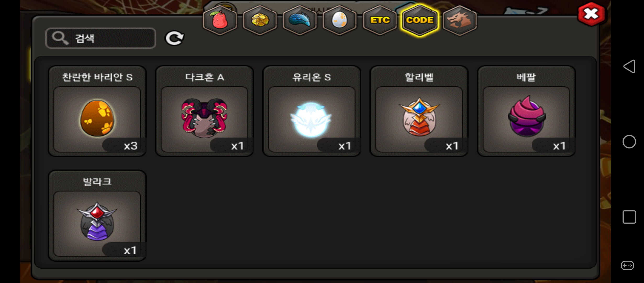Image resolution: width=644 pixels, height=283 pixels.
Task: Refresh the item list with the reload arrow
Action: [x=175, y=38]
